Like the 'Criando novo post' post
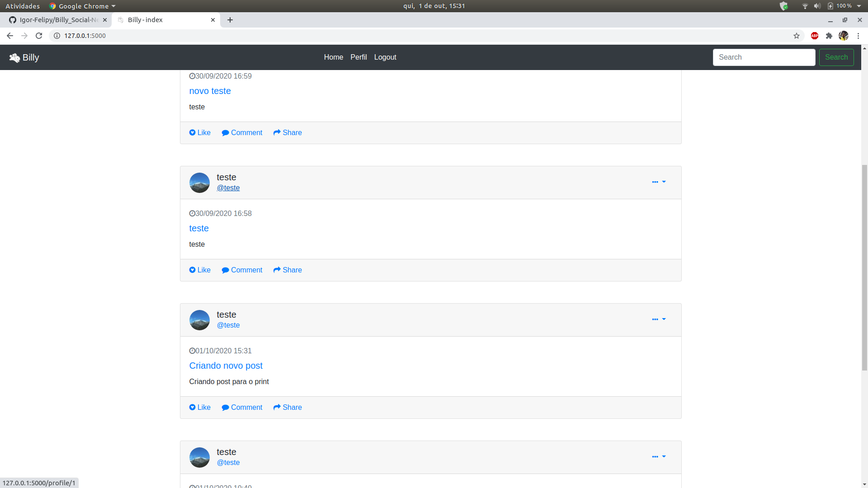 coord(200,408)
